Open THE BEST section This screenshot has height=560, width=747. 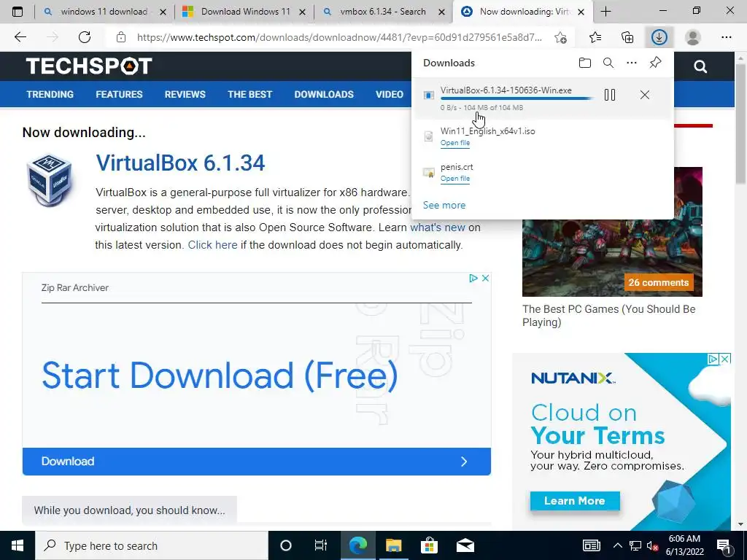click(249, 94)
